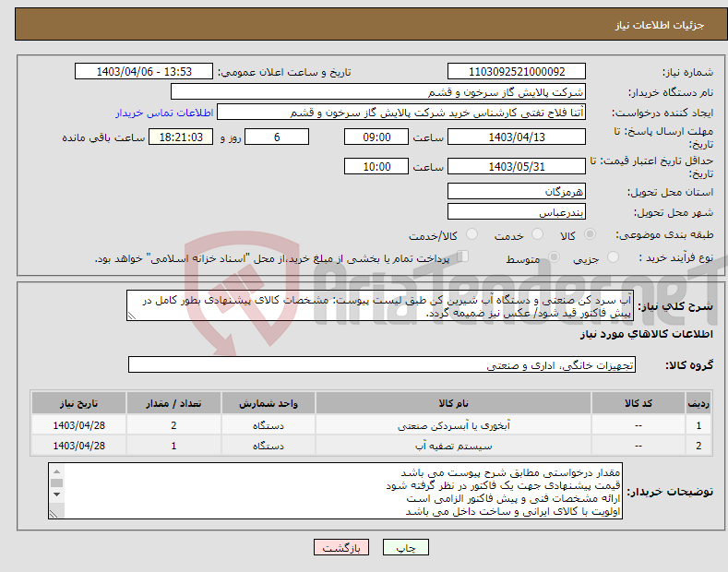This screenshot has width=728, height=572.
Task: Click the general need description textarea
Action: [380, 305]
